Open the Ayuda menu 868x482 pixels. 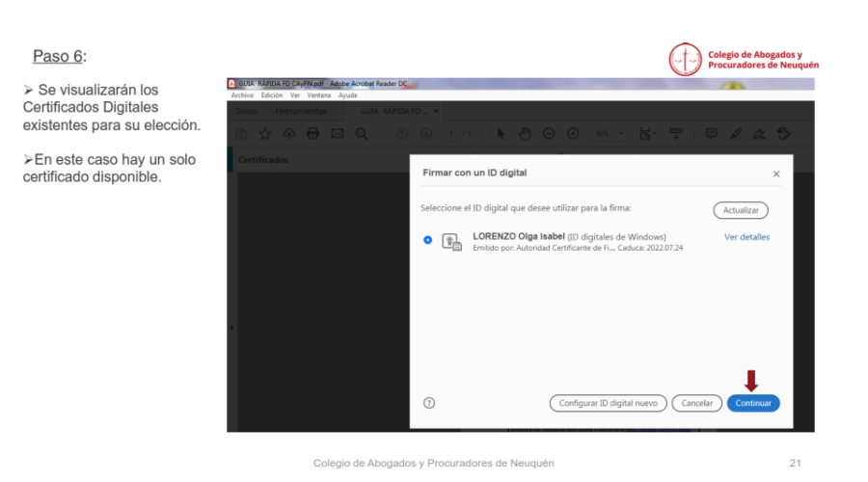point(347,95)
